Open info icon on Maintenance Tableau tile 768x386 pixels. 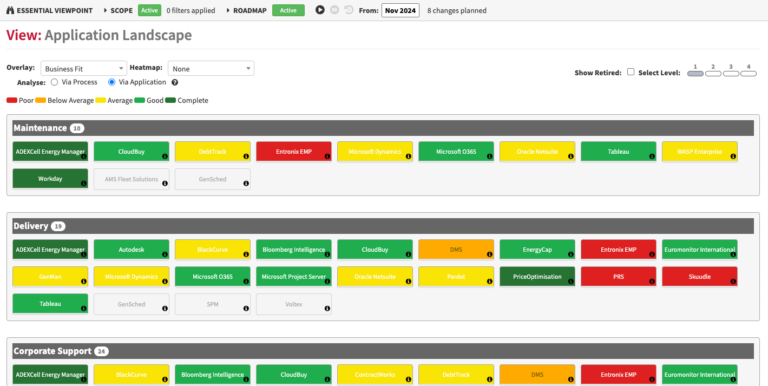652,157
